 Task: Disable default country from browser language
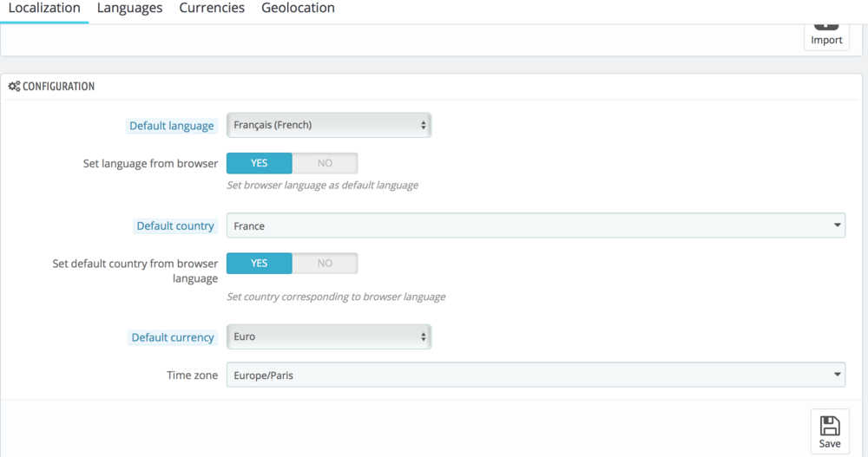pos(325,263)
